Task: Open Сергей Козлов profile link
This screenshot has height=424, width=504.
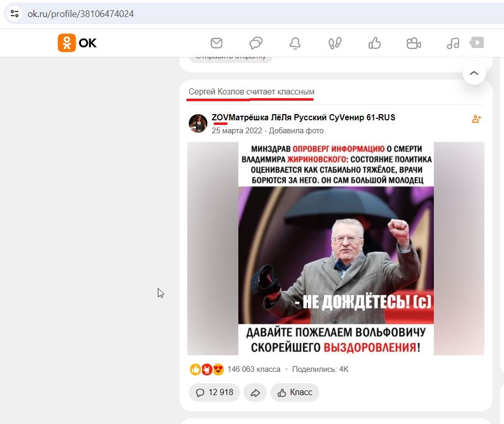Action: [x=216, y=92]
